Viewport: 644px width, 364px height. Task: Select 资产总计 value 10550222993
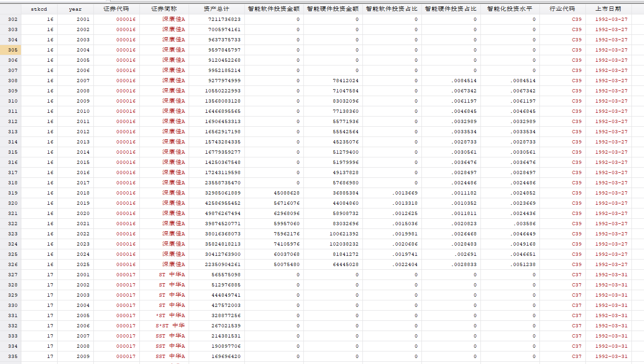[x=217, y=91]
